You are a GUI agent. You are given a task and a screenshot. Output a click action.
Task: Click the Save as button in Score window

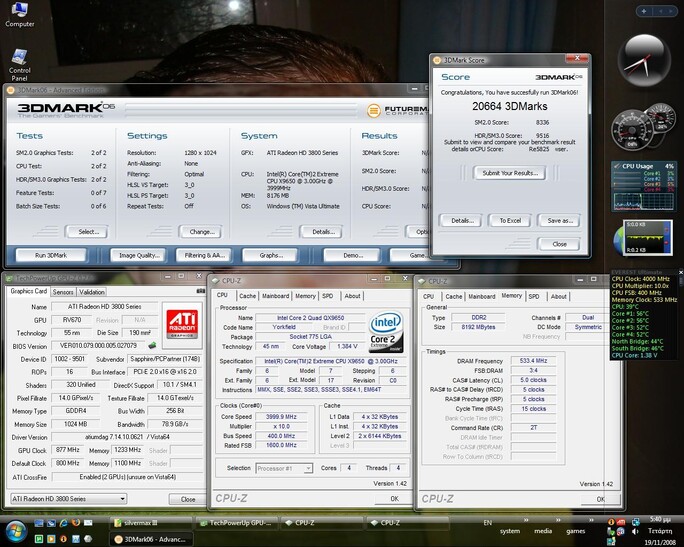pos(560,220)
